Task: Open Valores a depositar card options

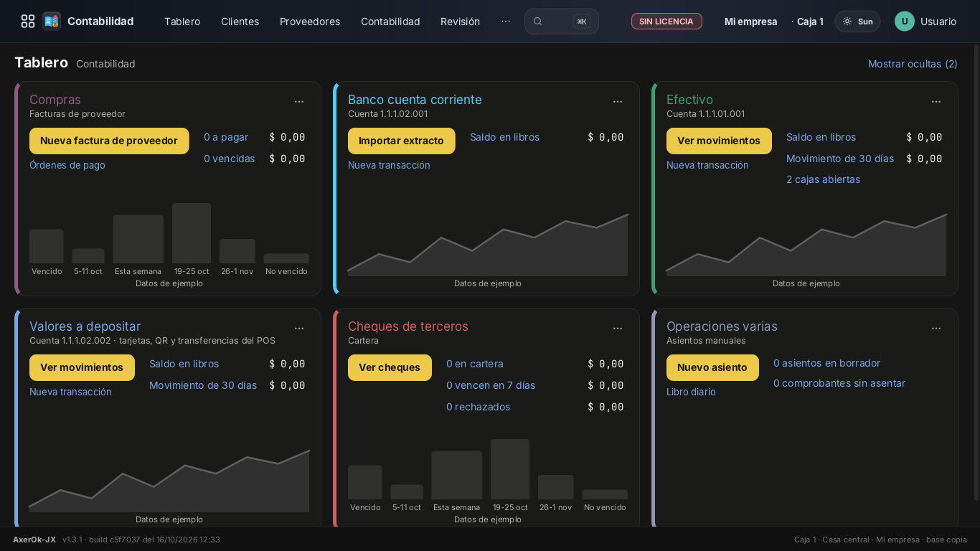Action: pos(299,329)
